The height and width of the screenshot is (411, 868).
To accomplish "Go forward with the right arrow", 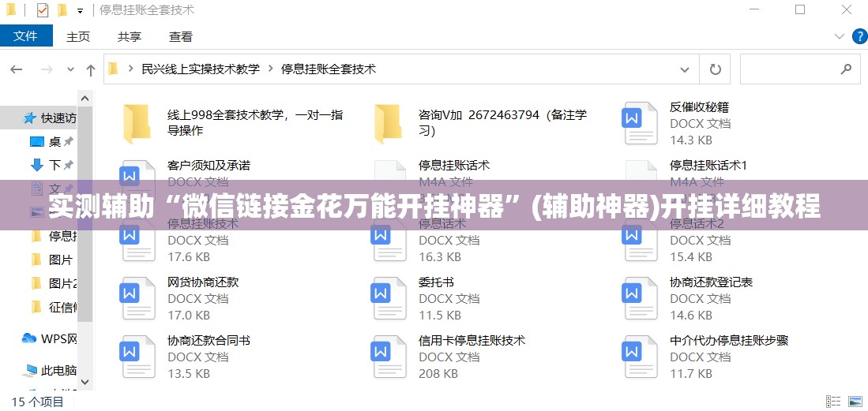I will click(x=47, y=69).
